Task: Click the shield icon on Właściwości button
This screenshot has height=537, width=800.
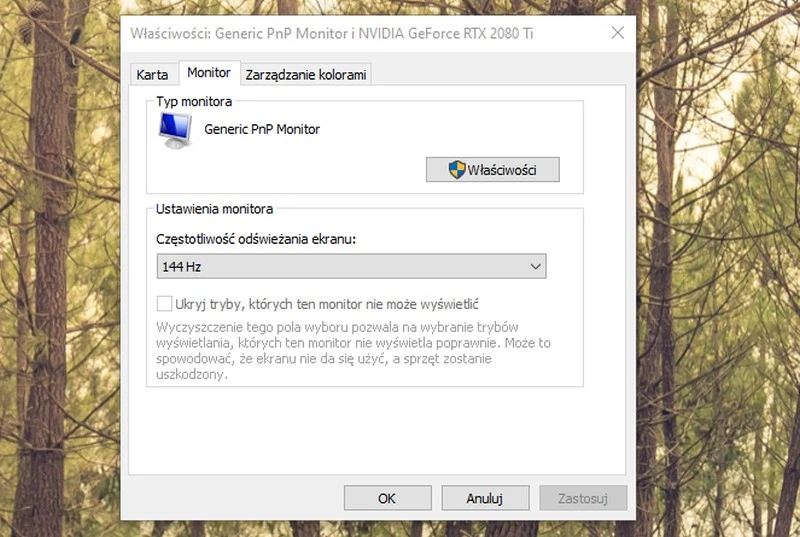Action: pyautogui.click(x=456, y=170)
